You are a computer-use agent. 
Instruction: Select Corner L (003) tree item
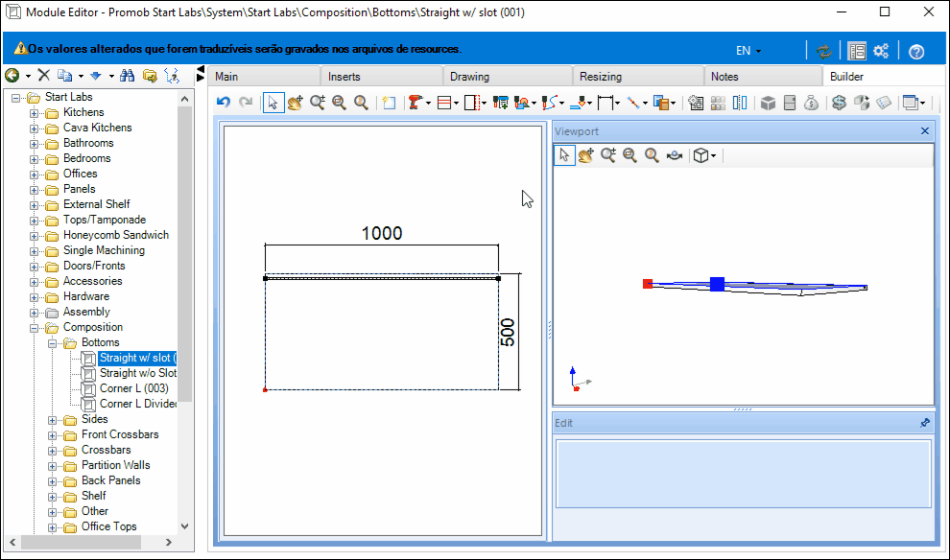coord(134,388)
